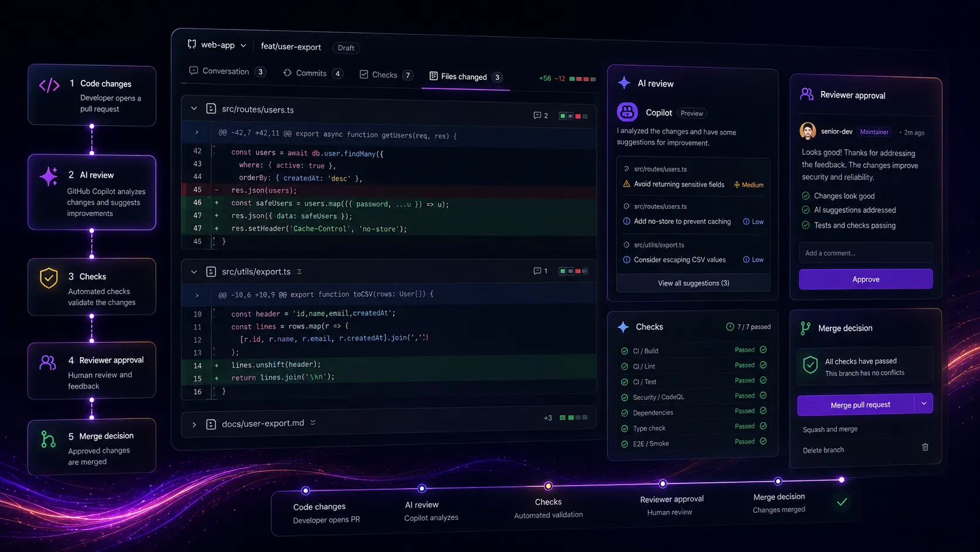Viewport: 980px width, 552px height.
Task: Click the CI / Lint check mark
Action: pyautogui.click(x=624, y=366)
